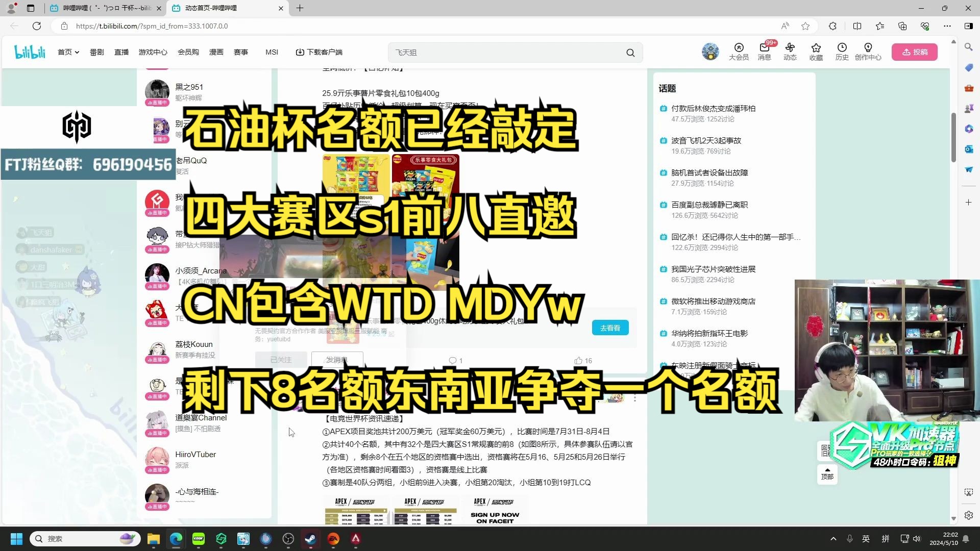980x551 pixels.
Task: Open a new browser tab
Action: (300, 8)
